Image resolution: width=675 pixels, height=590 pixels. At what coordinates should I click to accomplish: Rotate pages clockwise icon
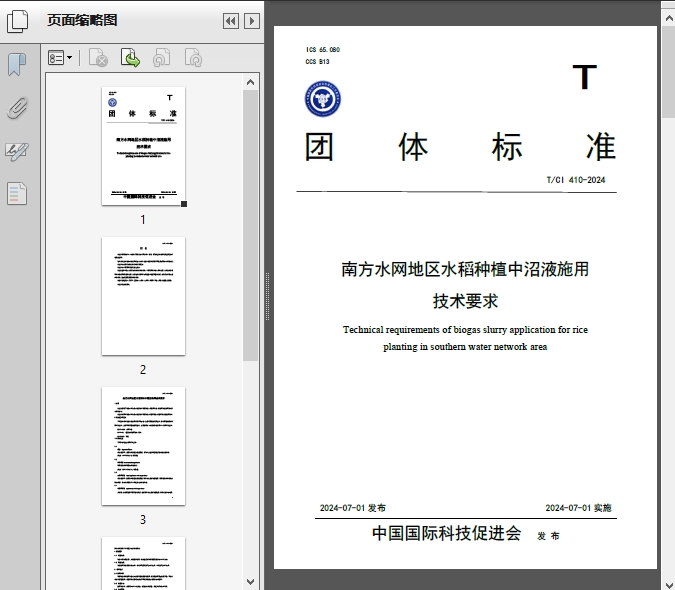(193, 59)
